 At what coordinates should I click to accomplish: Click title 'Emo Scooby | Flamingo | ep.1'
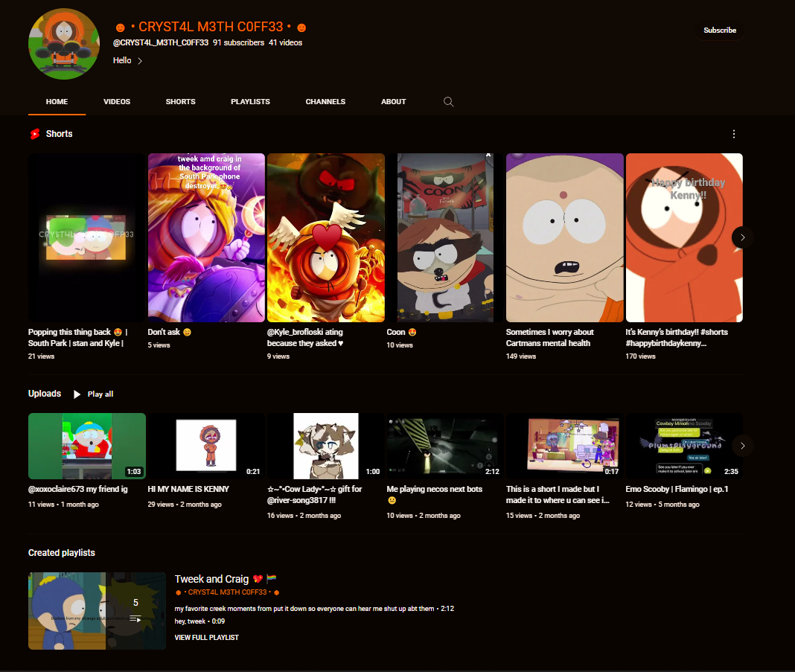677,489
